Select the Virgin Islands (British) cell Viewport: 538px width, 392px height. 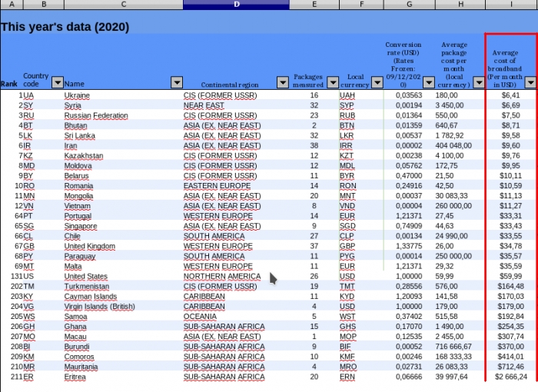124,306
